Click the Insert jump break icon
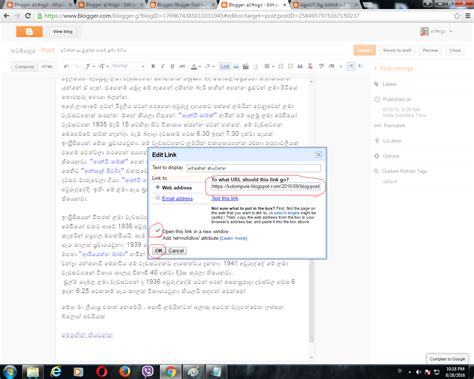474x379 pixels. tap(256, 67)
